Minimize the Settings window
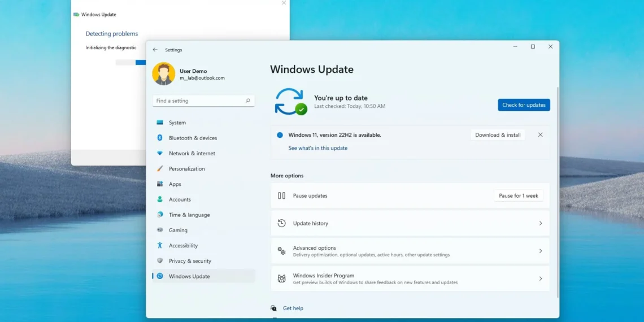Viewport: 644px width, 322px height. pos(515,47)
